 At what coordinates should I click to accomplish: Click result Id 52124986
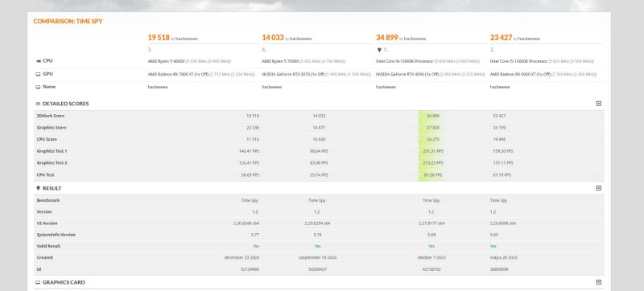point(250,269)
